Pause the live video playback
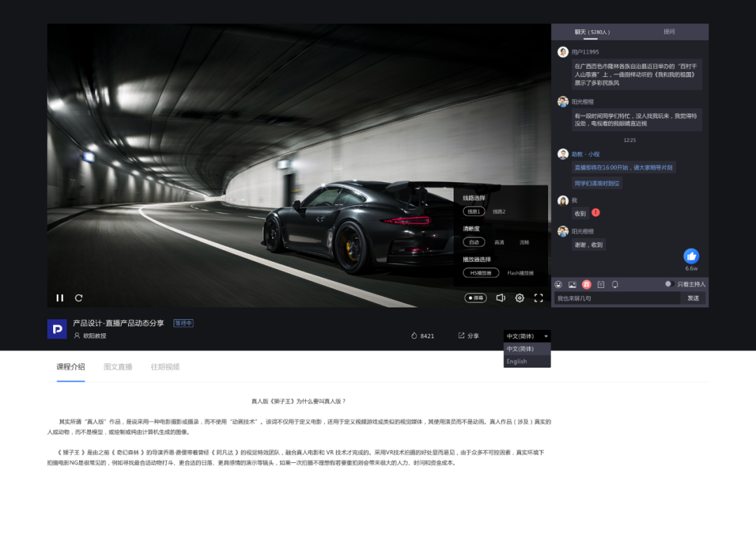 (59, 298)
